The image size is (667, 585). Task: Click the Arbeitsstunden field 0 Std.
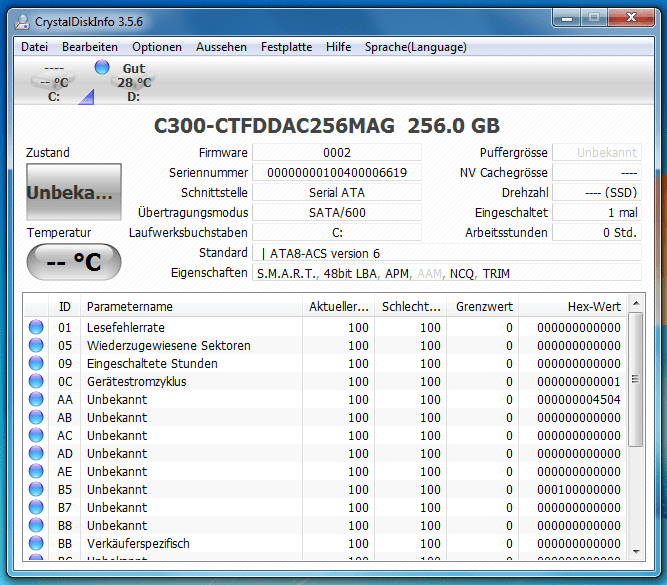point(597,232)
